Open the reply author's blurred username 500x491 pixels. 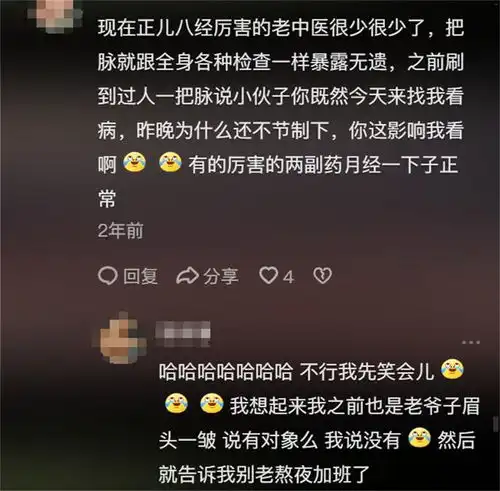click(183, 334)
